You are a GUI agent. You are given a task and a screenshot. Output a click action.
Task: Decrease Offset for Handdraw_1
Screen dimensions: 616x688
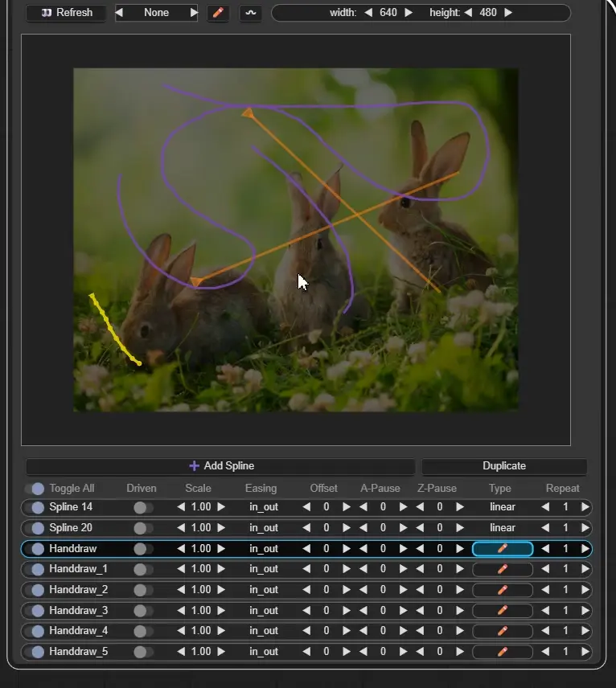coord(306,569)
